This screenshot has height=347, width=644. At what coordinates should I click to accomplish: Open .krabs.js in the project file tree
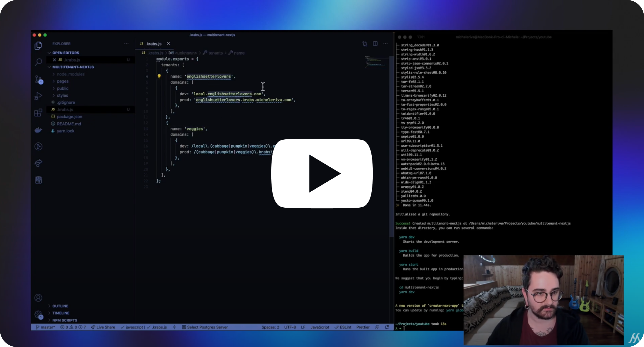click(x=65, y=110)
